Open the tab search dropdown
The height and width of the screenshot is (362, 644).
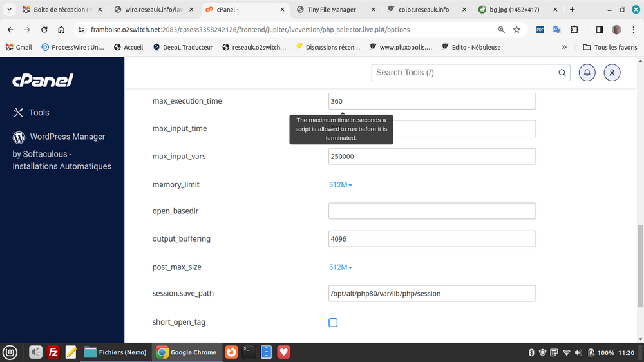pyautogui.click(x=9, y=10)
